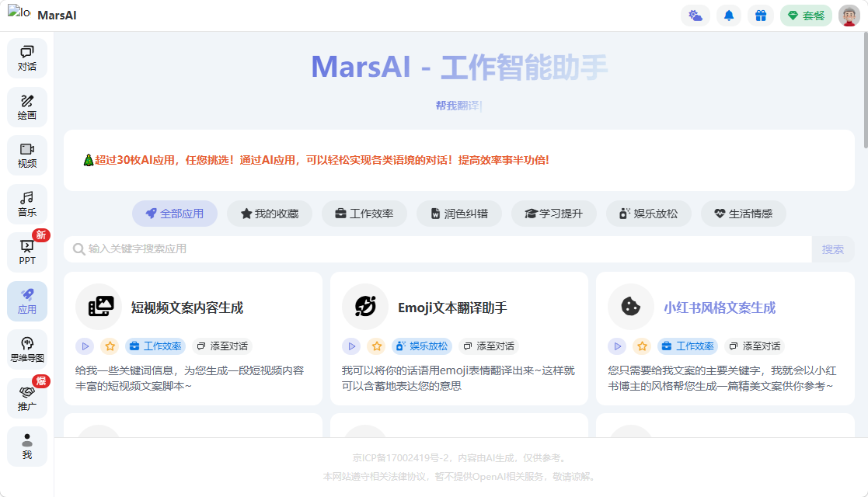
Task: Select the 生活情感 tab
Action: tap(744, 214)
